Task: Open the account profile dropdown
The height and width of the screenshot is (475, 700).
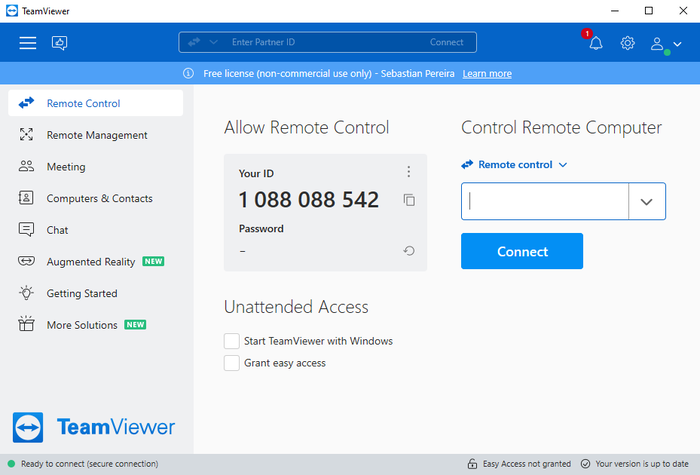Action: click(x=666, y=43)
